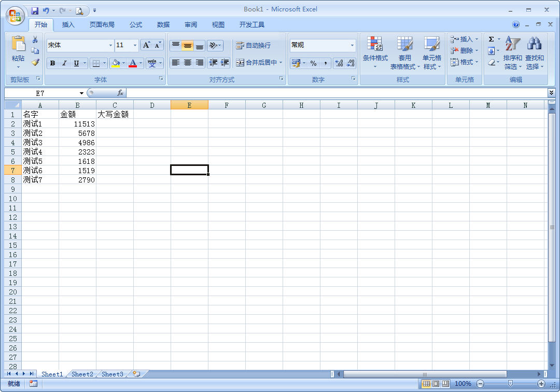Viewport: 560px width, 392px height.
Task: Click the Select All corner button
Action: click(13, 105)
